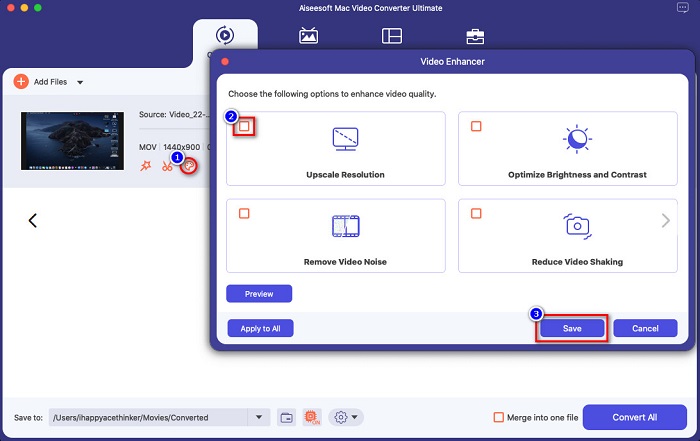Click the Preview button

point(259,294)
